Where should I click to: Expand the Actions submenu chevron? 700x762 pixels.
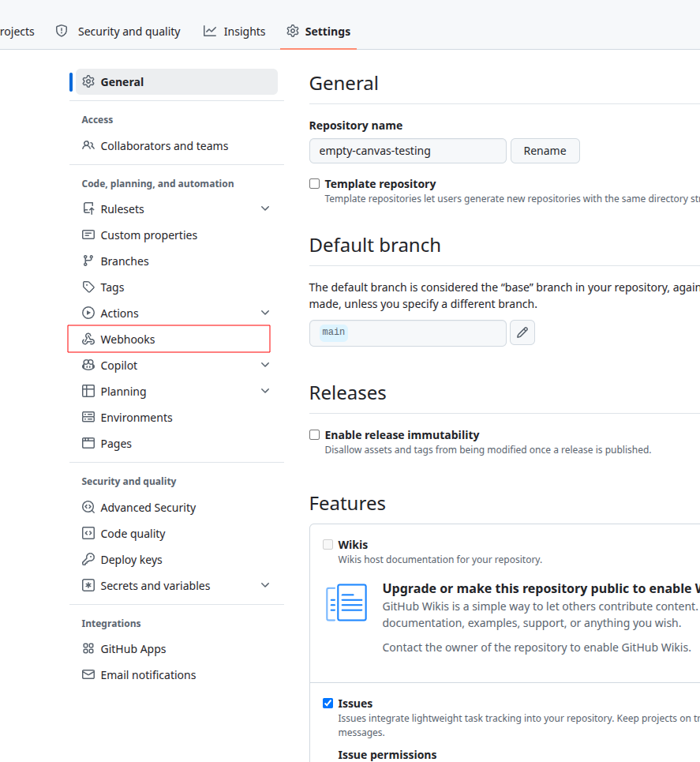265,313
